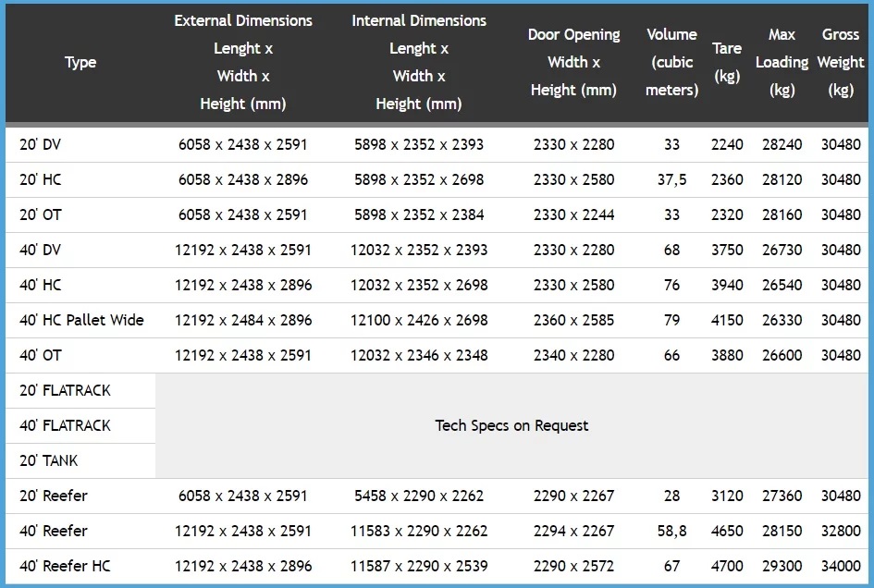Click the Door Opening column header
Viewport: 874px width, 588px height.
click(573, 62)
